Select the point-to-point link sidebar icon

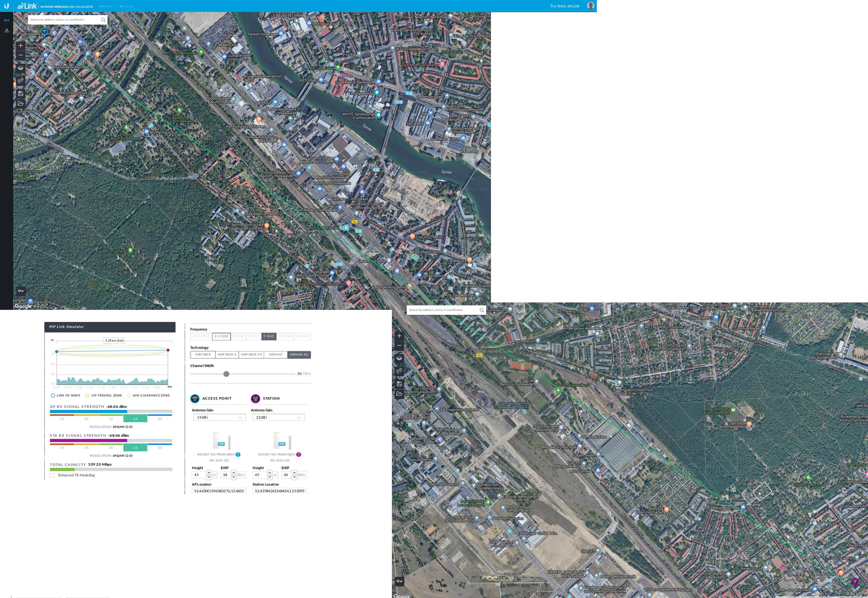point(6,20)
